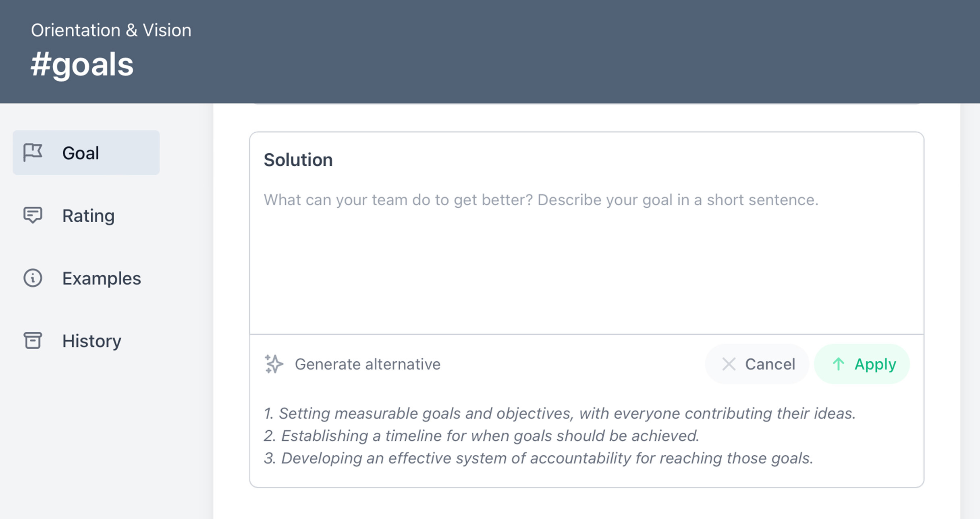980x519 pixels.
Task: Cancel the suggested solution
Action: pyautogui.click(x=757, y=364)
